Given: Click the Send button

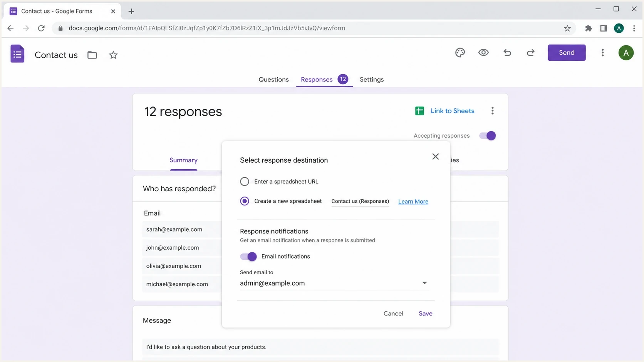Looking at the screenshot, I should 567,53.
